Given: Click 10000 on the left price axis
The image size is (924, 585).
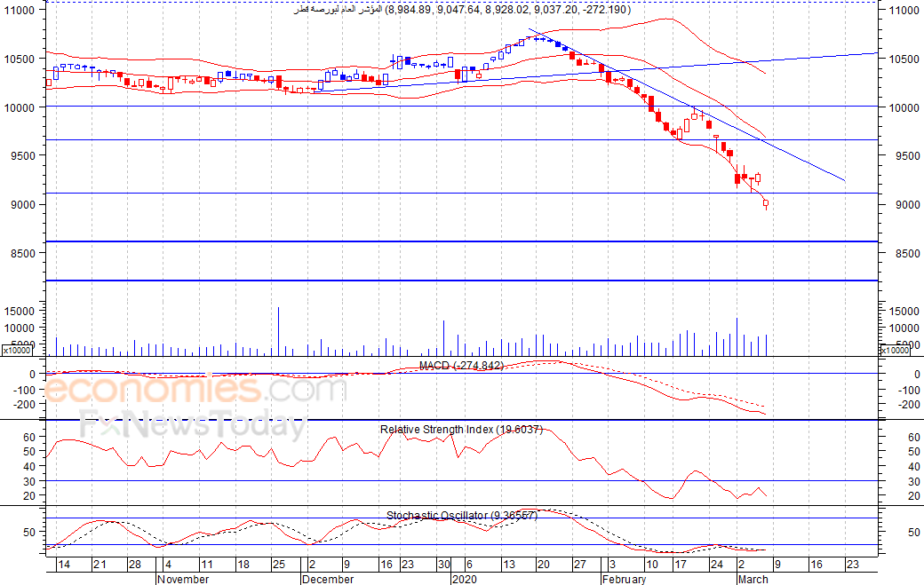Looking at the screenshot, I should 20,107.
